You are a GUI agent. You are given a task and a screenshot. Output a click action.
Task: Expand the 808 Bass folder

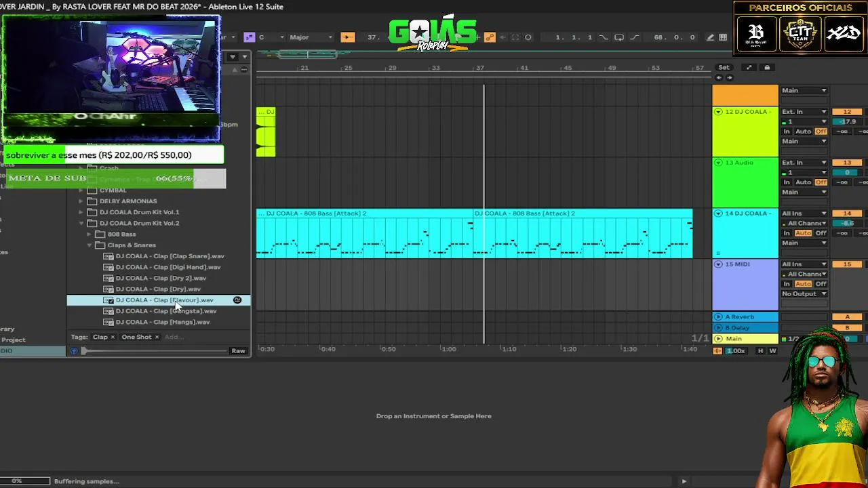click(90, 234)
